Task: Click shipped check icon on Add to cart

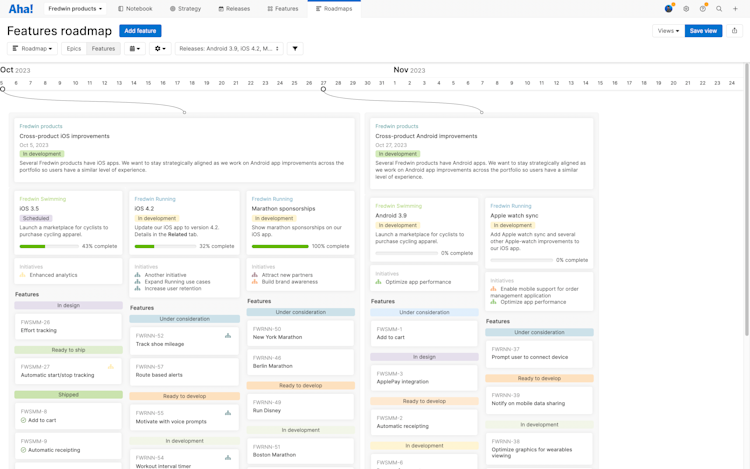Action: pos(23,420)
